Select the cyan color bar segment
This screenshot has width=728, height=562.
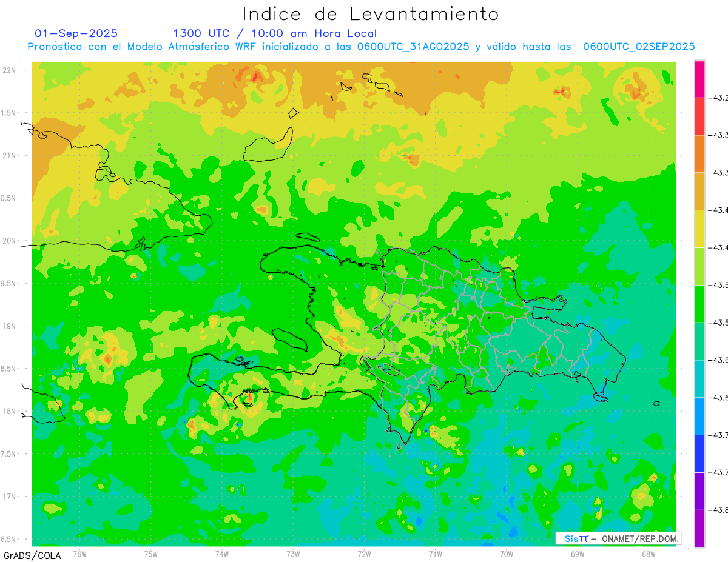tap(699, 379)
